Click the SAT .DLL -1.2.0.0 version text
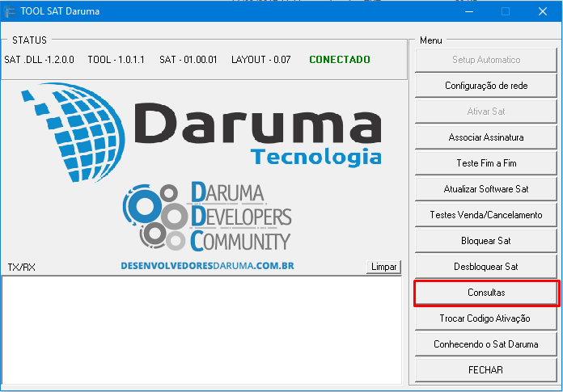This screenshot has width=563, height=392. pyautogui.click(x=39, y=60)
